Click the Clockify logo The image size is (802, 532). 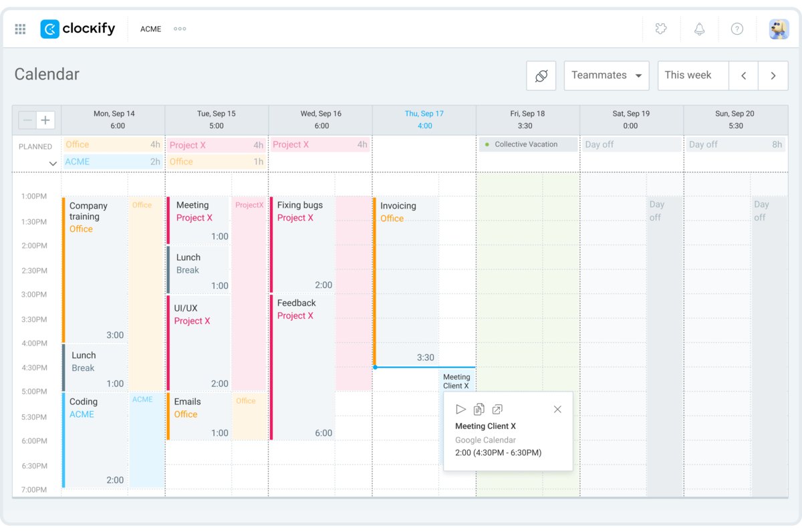[78, 29]
